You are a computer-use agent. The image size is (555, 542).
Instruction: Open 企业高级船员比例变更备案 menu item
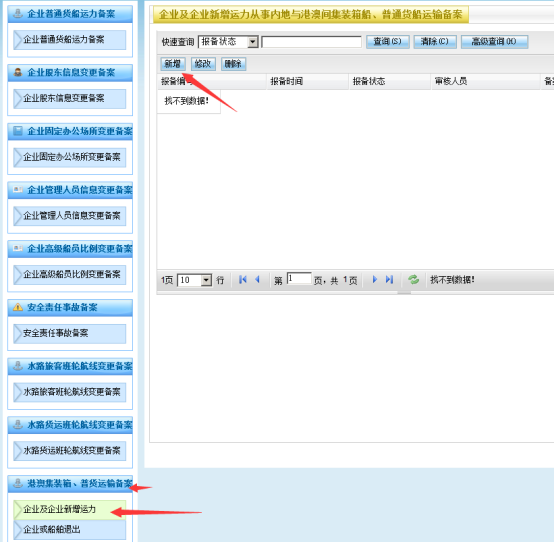point(70,274)
